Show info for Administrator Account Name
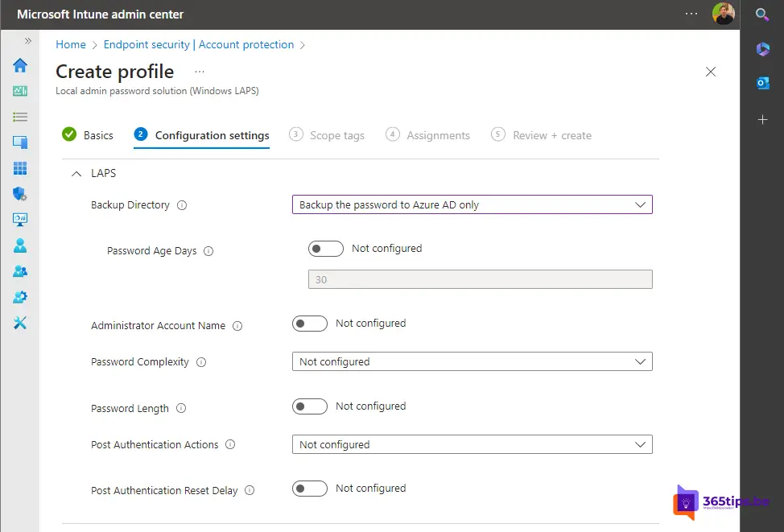The width and height of the screenshot is (784, 532). [237, 326]
